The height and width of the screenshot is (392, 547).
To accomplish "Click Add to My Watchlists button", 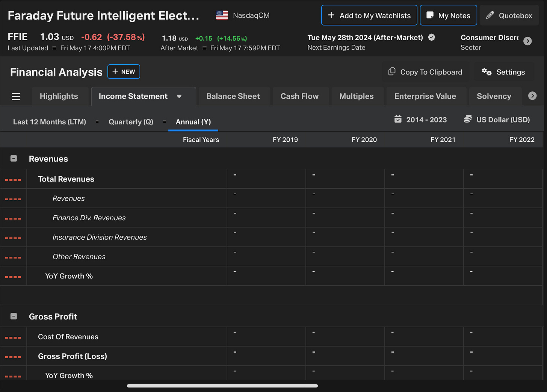I will point(369,15).
